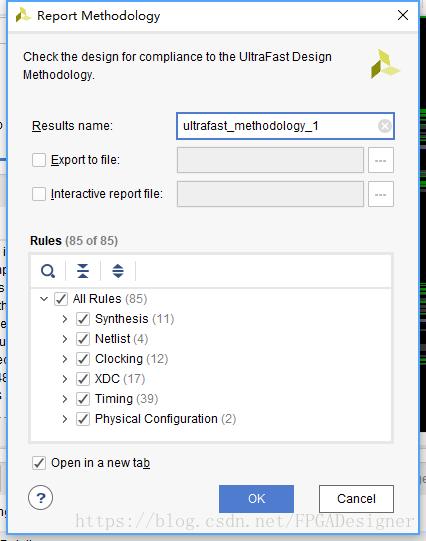Screen dimensions: 426x541
Task: Clear the Results name field with X icon
Action: point(385,126)
